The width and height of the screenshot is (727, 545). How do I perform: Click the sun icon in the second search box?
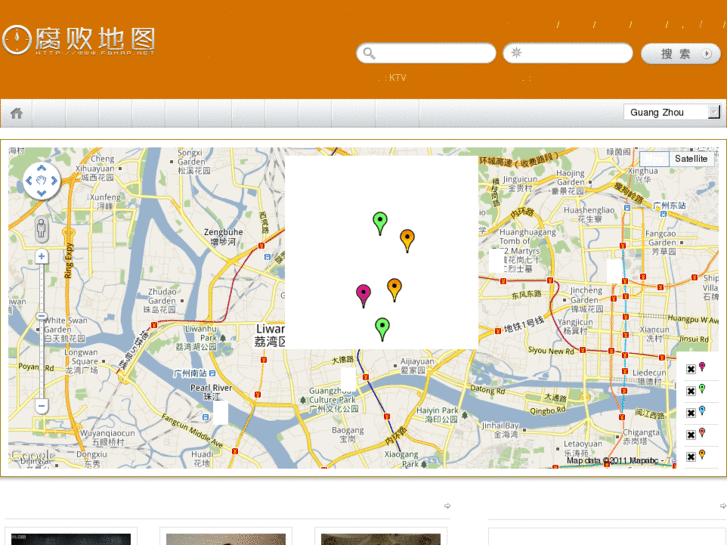tap(516, 53)
